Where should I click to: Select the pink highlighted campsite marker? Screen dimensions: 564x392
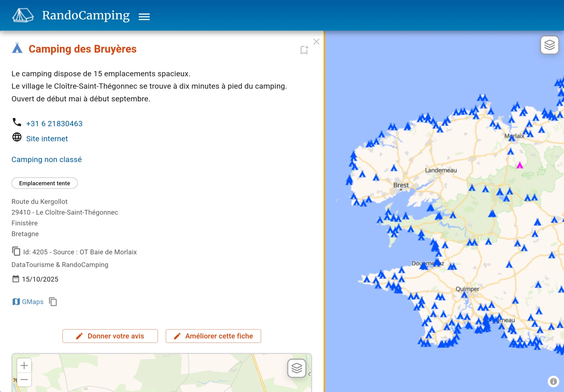[x=520, y=165]
